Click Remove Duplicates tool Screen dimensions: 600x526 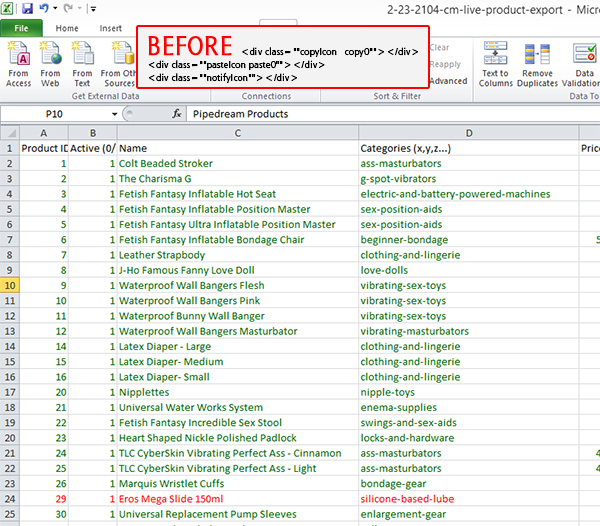coord(537,64)
